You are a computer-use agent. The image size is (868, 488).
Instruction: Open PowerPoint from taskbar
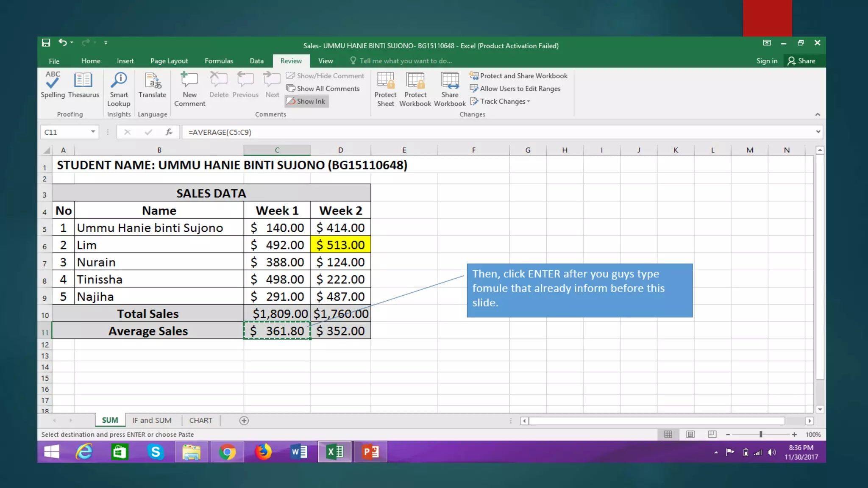370,452
